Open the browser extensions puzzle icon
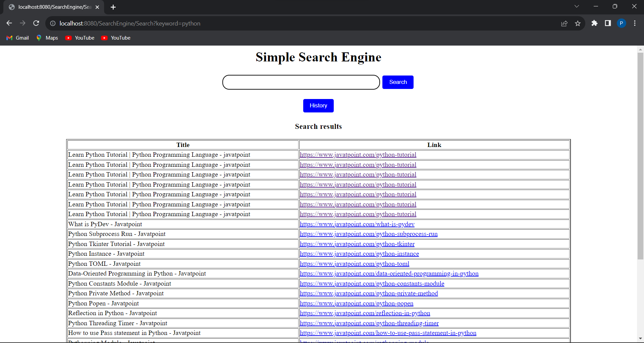 click(x=595, y=23)
